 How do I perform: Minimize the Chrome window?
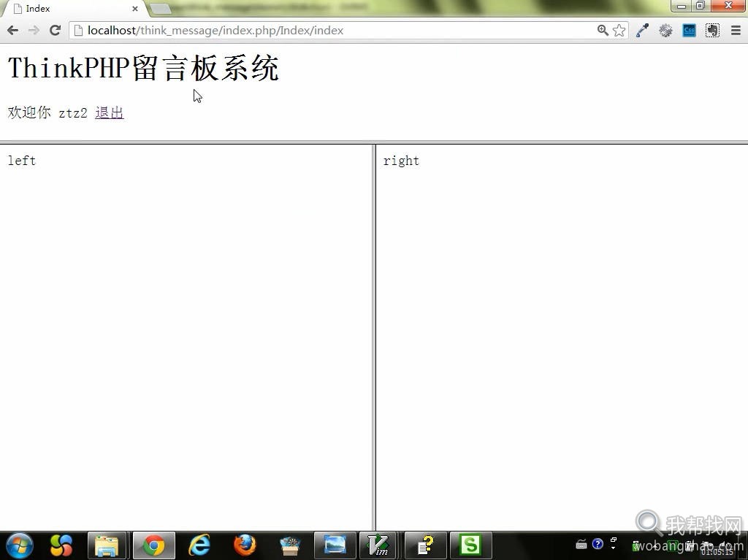(x=682, y=6)
